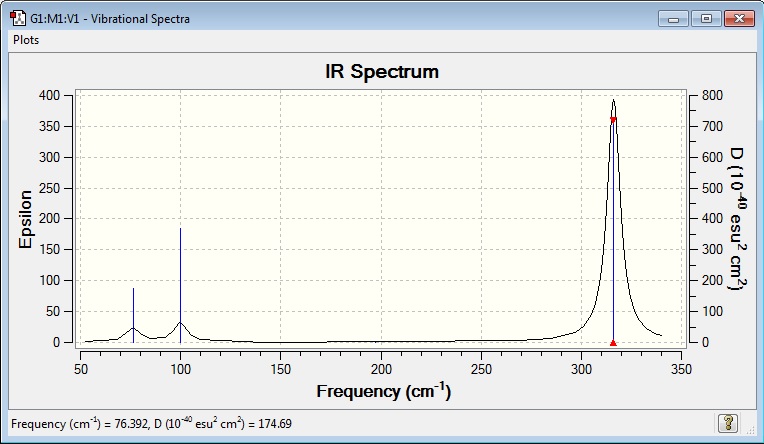Click the x-axis tick label 350
Screen dimensions: 764x444
681,369
